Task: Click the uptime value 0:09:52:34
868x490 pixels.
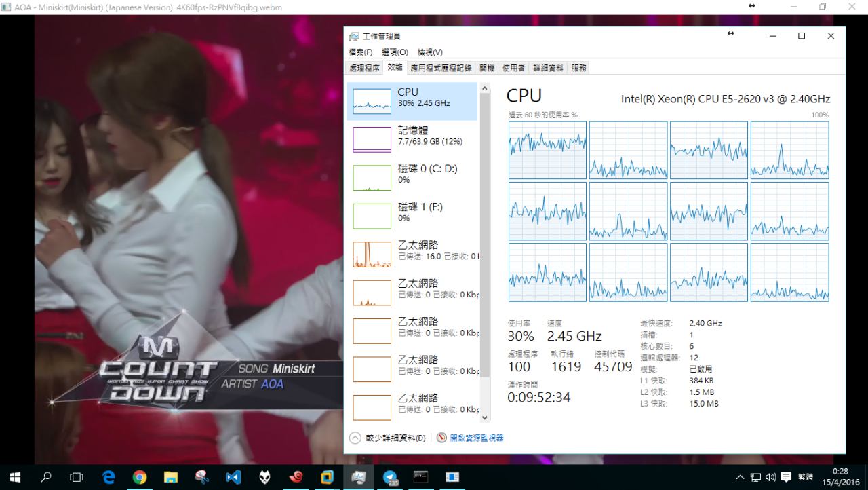Action: coord(539,397)
